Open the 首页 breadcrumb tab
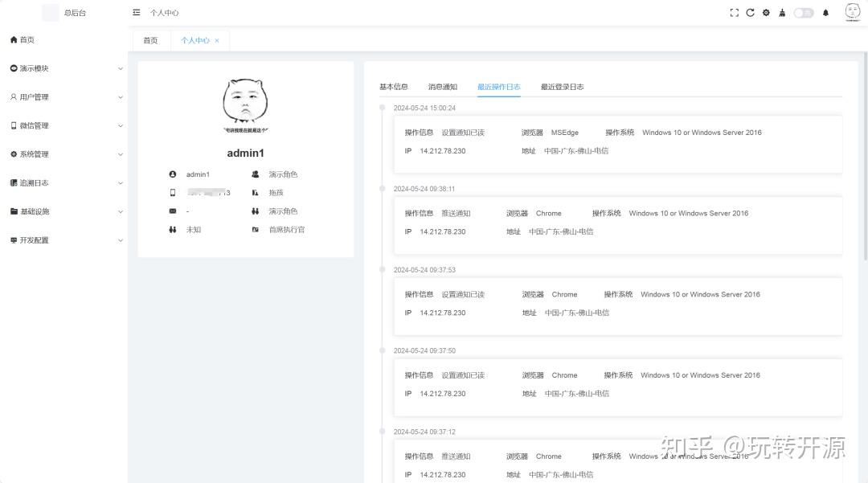 pos(150,39)
